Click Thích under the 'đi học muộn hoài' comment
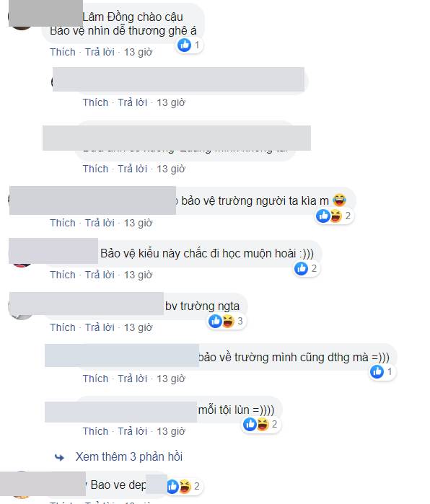The height and width of the screenshot is (504, 430). pyautogui.click(x=63, y=275)
